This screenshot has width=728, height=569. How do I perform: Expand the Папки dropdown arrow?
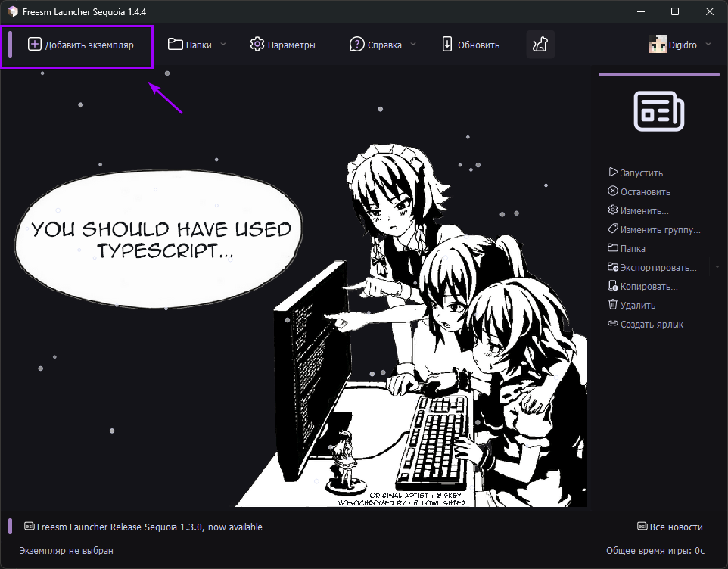click(x=223, y=45)
